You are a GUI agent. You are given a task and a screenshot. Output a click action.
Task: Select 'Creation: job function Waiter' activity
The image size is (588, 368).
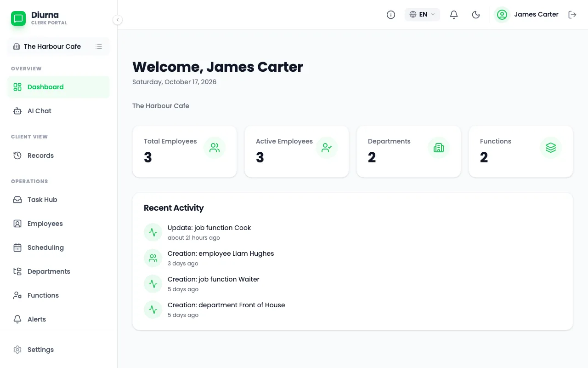[x=213, y=279]
